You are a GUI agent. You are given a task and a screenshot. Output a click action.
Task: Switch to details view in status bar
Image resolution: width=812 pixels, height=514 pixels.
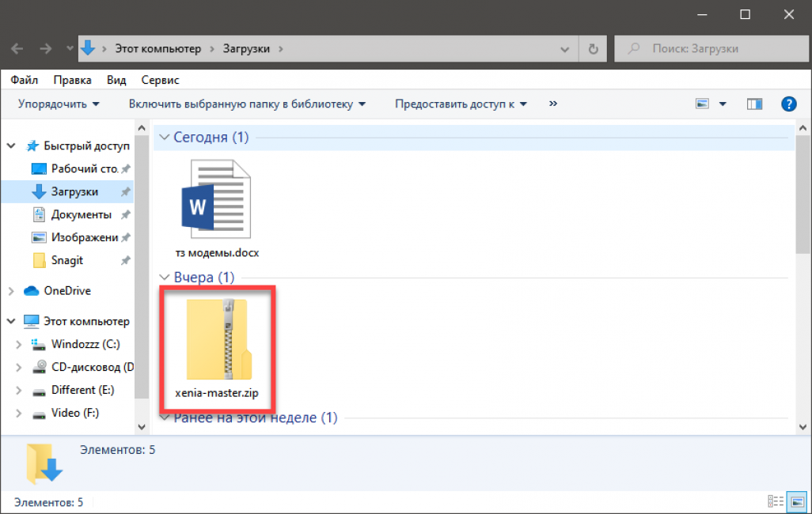point(774,501)
